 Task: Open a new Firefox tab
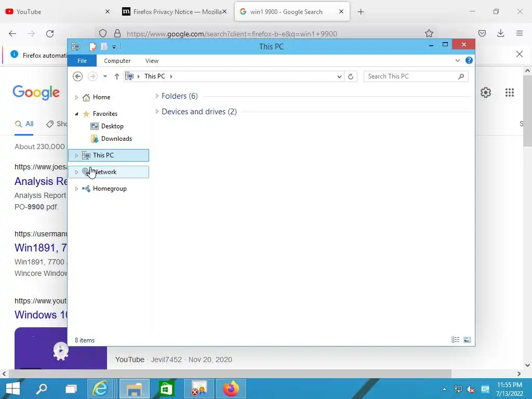[x=361, y=12]
